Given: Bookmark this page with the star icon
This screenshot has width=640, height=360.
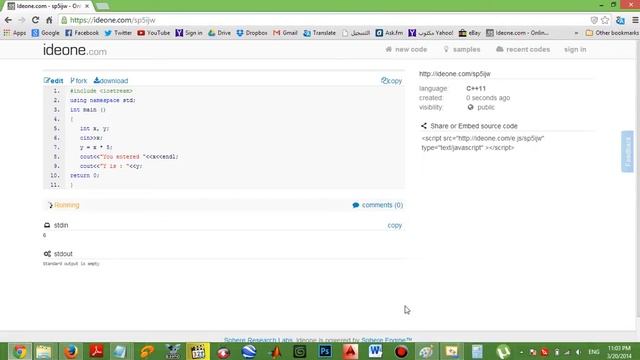Looking at the screenshot, I should (x=605, y=20).
